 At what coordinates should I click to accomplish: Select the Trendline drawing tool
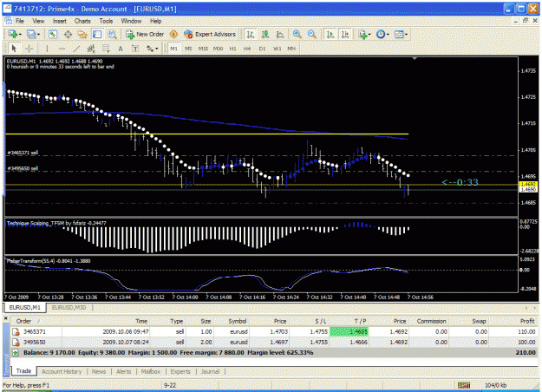(x=76, y=49)
